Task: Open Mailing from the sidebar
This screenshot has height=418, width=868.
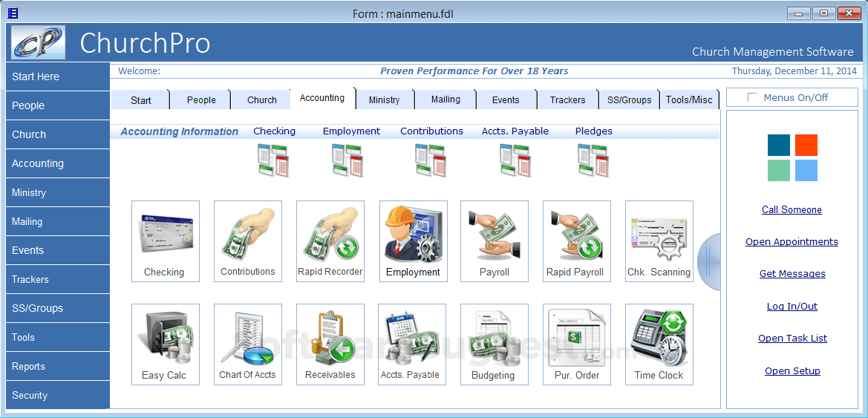Action: click(x=58, y=221)
